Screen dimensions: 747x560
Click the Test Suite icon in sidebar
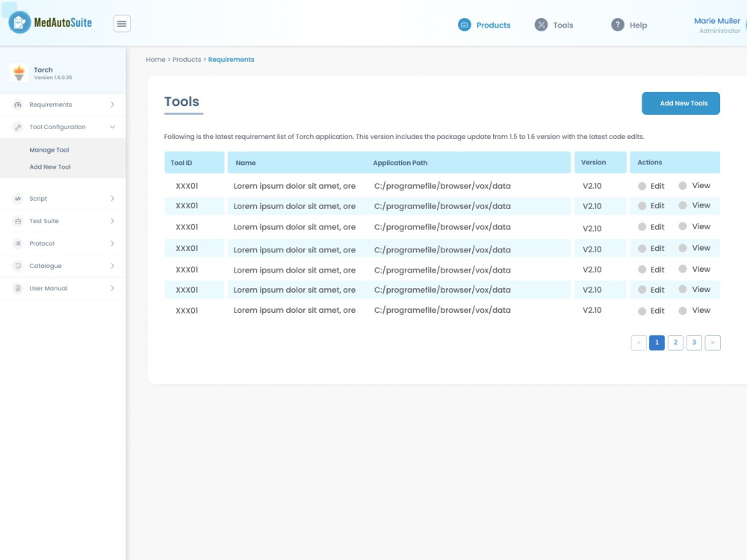tap(18, 221)
